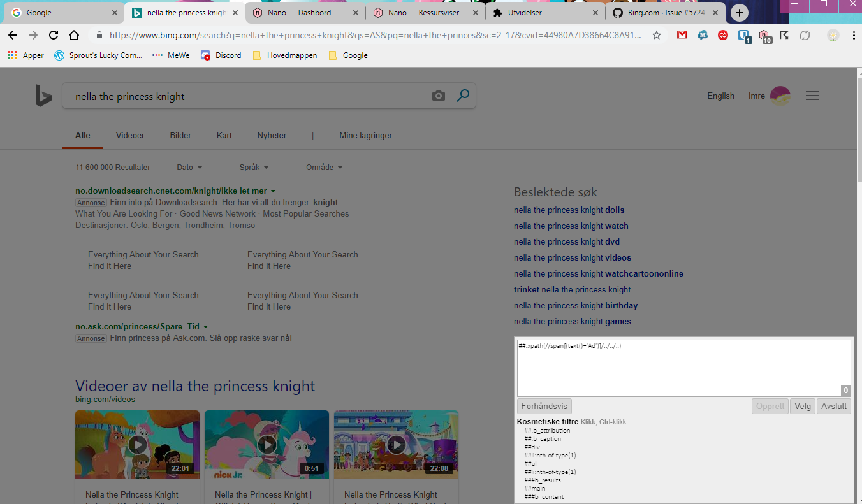
Task: Click the Forhåndsvis button
Action: [544, 406]
